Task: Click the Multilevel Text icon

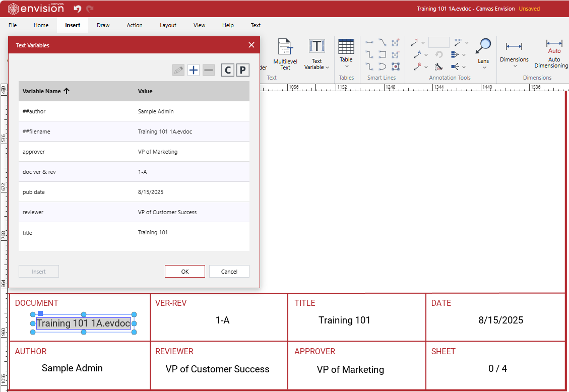Action: (285, 47)
